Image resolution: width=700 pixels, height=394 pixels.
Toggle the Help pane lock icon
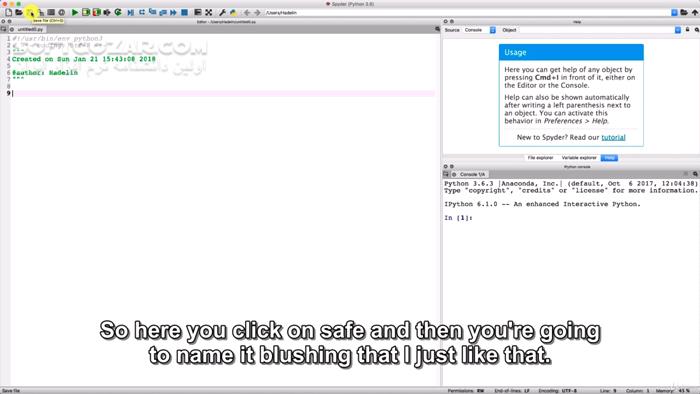pos(688,30)
